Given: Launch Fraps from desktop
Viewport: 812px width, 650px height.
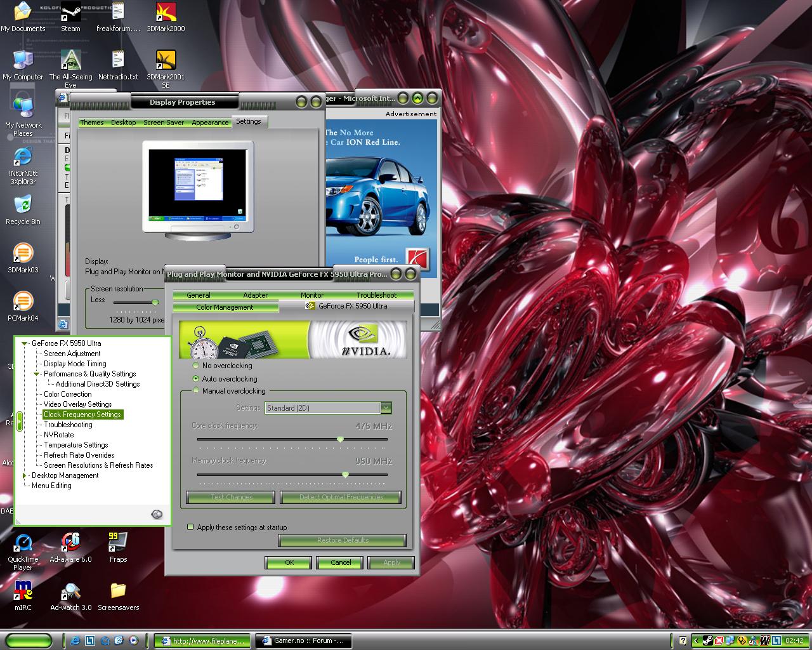Looking at the screenshot, I should pyautogui.click(x=118, y=548).
